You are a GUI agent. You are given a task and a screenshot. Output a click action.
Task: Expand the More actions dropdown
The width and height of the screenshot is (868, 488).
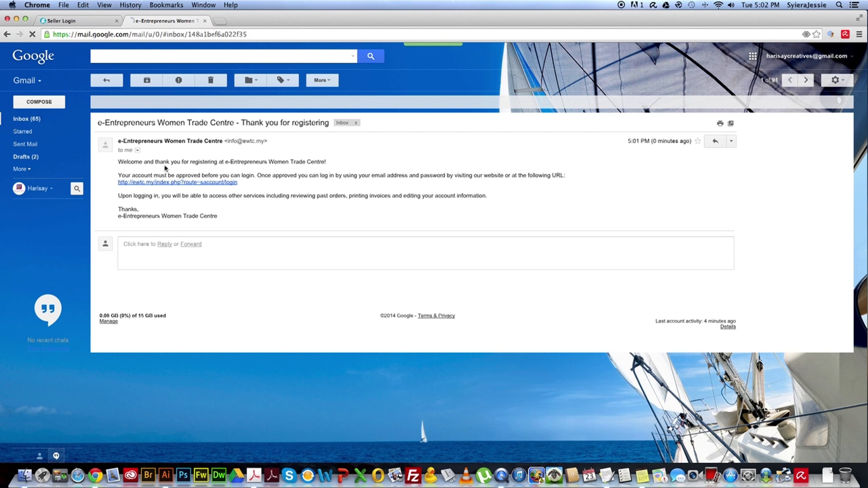[x=322, y=80]
